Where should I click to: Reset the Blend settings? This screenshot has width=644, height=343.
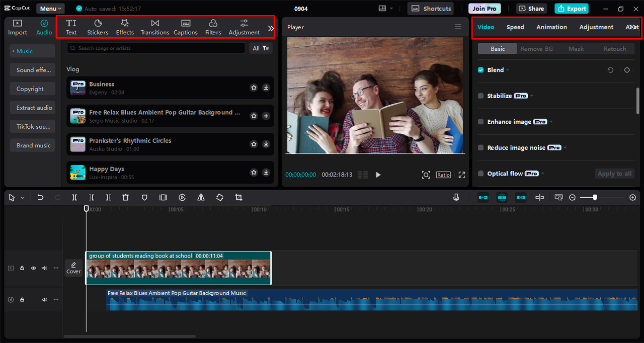point(610,70)
